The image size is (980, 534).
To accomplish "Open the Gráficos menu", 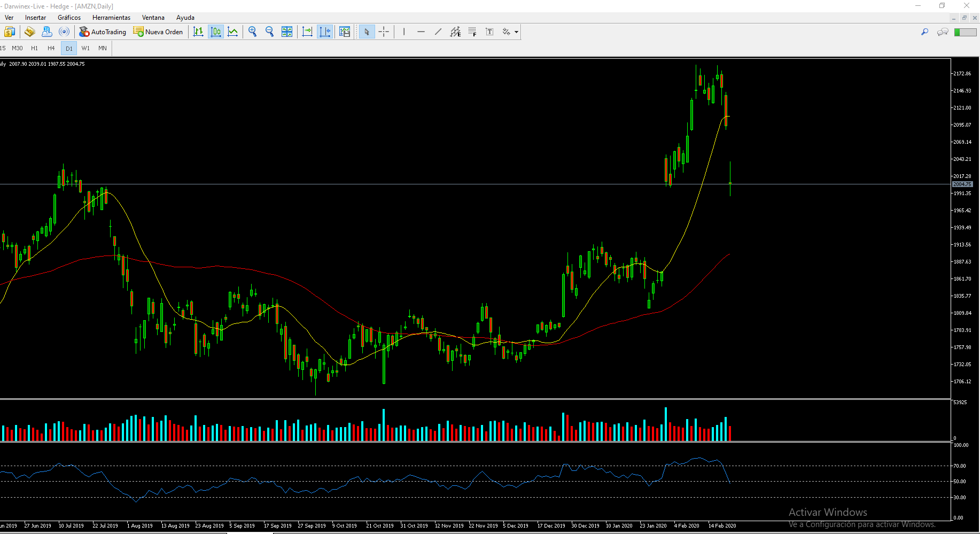I will click(69, 18).
